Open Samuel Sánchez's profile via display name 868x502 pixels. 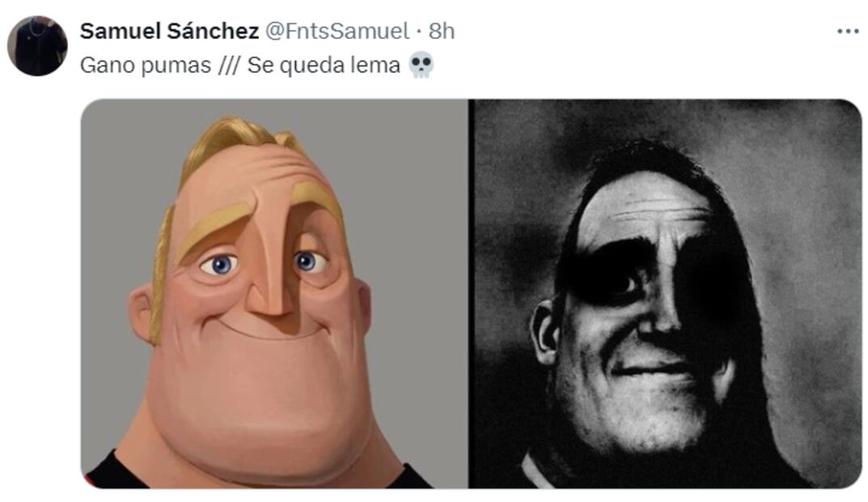click(169, 32)
